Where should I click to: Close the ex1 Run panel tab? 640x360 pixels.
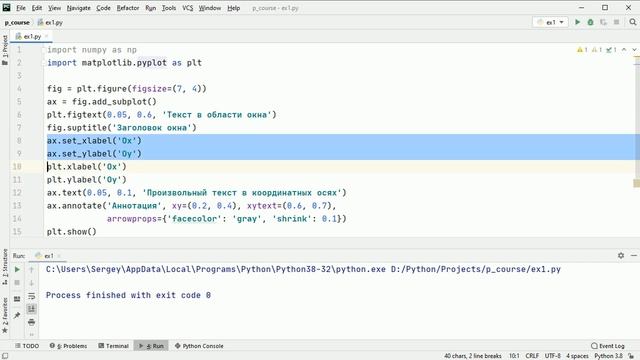pyautogui.click(x=59, y=256)
